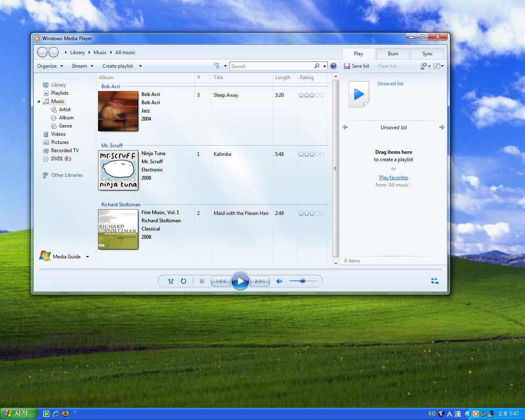The height and width of the screenshot is (420, 525).
Task: Click the previous list left arrow
Action: click(345, 127)
